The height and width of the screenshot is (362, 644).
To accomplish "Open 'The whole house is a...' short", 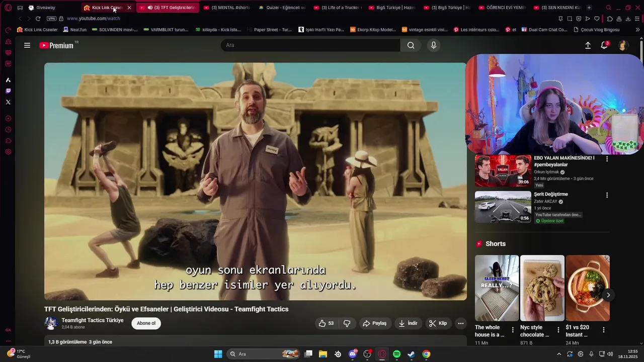I will point(497,288).
